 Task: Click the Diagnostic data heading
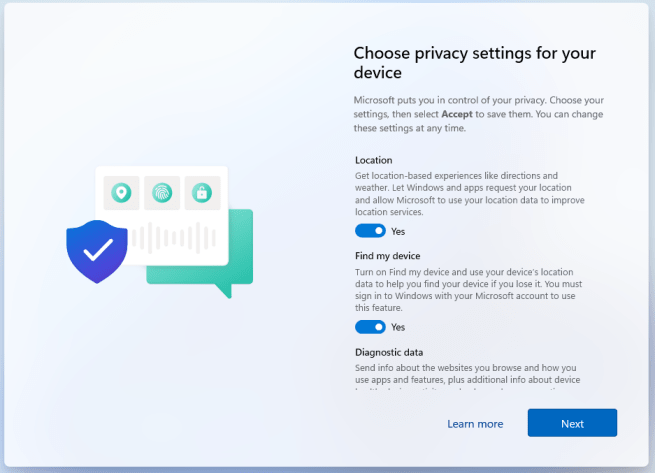click(x=389, y=352)
